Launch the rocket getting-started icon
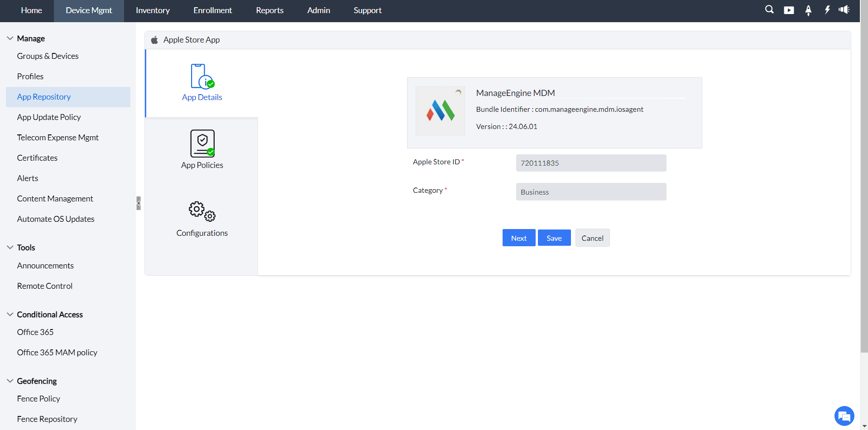This screenshot has width=868, height=430. point(809,10)
